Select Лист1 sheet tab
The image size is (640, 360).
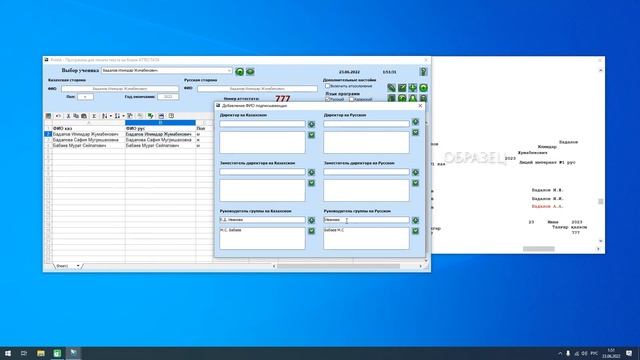(62, 266)
